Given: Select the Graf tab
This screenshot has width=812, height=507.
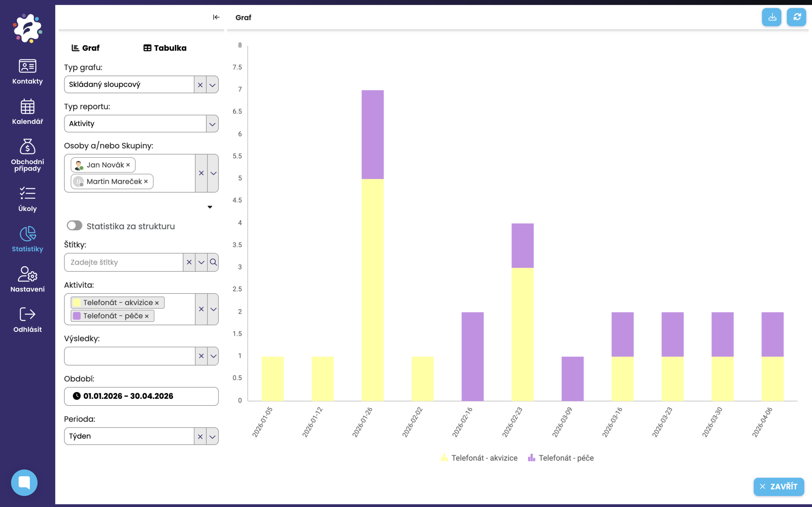Looking at the screenshot, I should pyautogui.click(x=86, y=48).
